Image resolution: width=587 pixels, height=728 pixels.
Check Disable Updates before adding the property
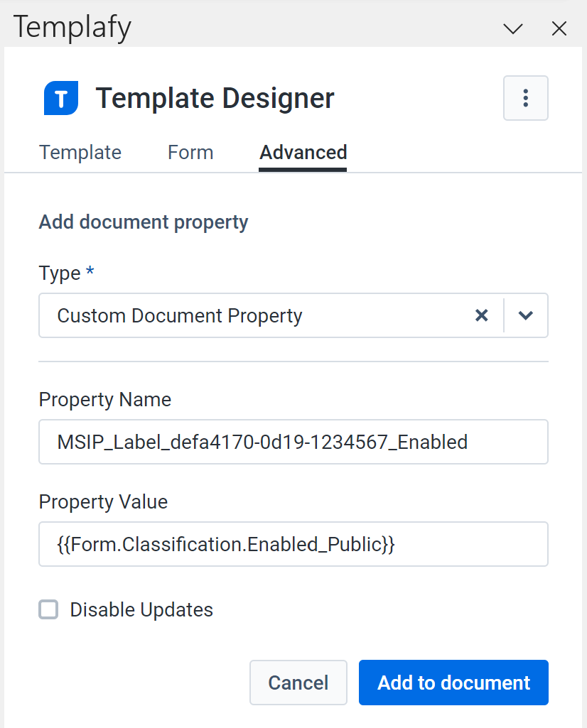[x=48, y=609]
